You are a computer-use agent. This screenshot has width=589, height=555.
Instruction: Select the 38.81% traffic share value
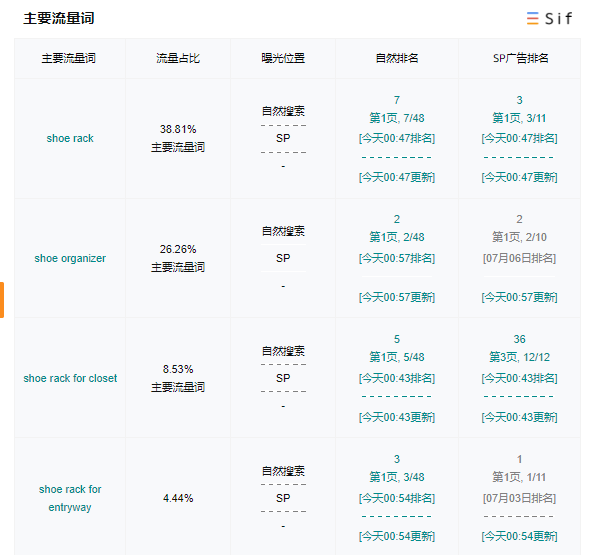pyautogui.click(x=178, y=129)
